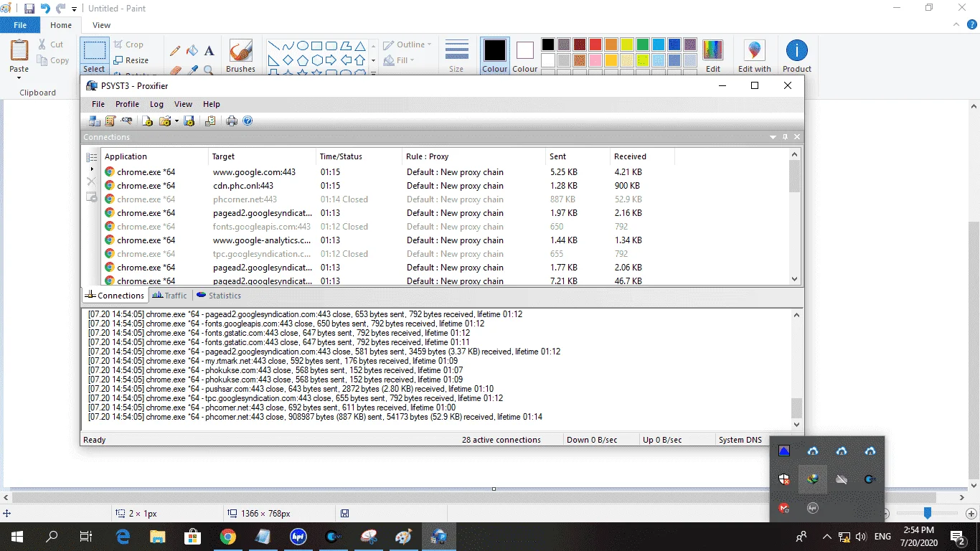Pick the red colour from Paint palette
This screenshot has height=551, width=980.
tap(595, 44)
